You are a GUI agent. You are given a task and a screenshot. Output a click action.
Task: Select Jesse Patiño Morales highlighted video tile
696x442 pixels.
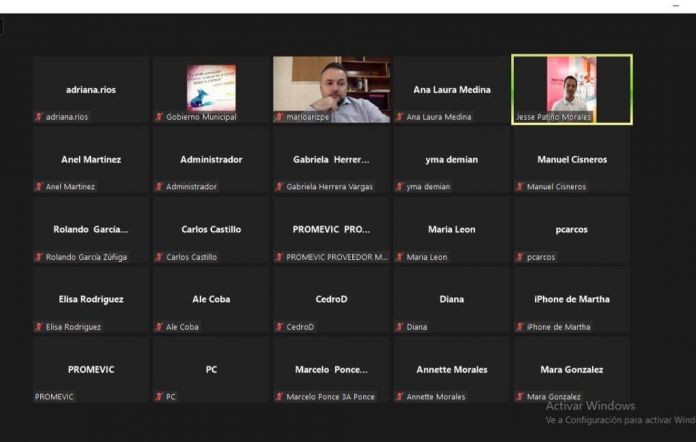[x=571, y=88]
